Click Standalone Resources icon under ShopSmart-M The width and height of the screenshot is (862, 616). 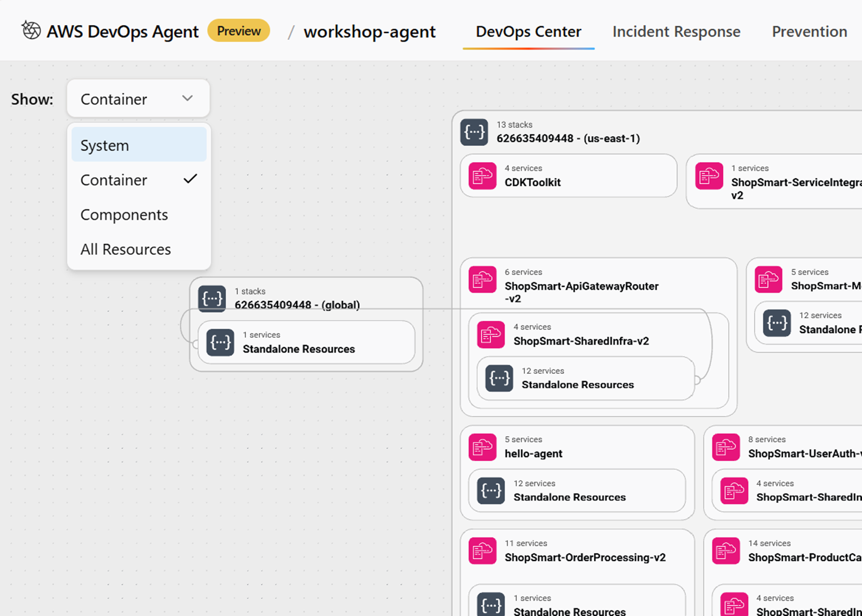pyautogui.click(x=777, y=323)
